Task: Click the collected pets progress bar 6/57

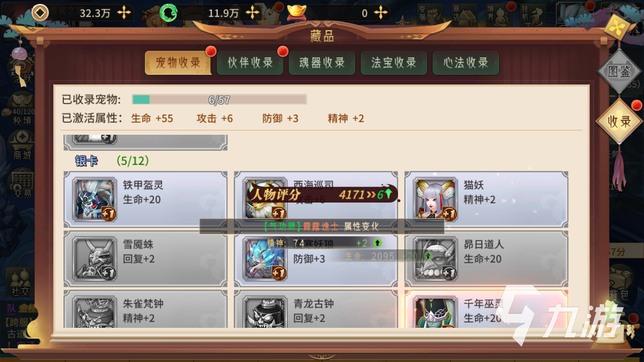Action: tap(219, 100)
